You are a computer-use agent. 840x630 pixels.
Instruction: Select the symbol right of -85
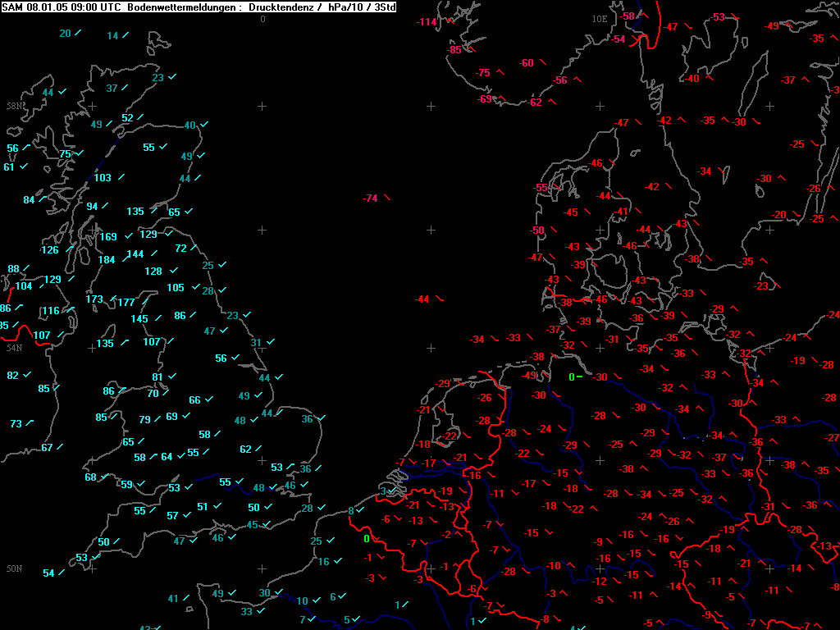pyautogui.click(x=472, y=48)
